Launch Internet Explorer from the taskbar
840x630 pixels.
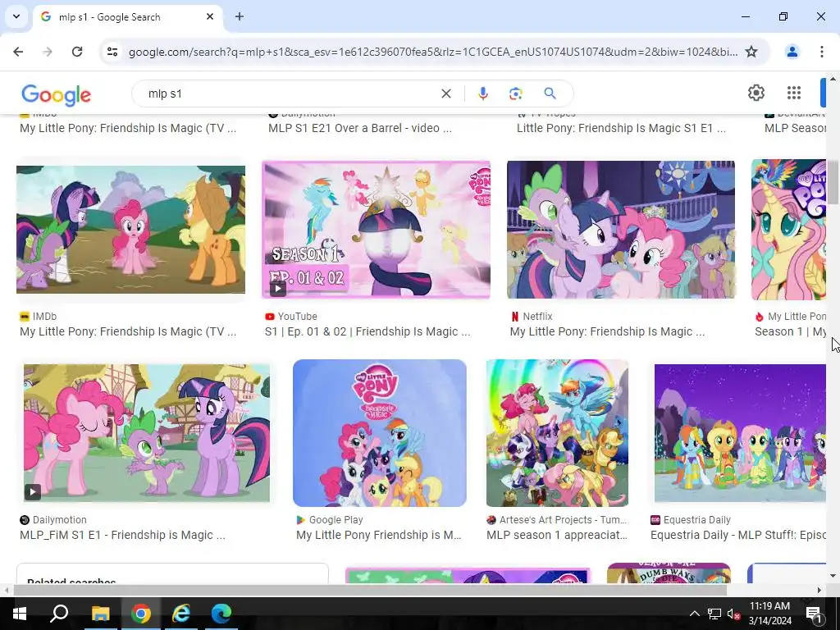[181, 614]
